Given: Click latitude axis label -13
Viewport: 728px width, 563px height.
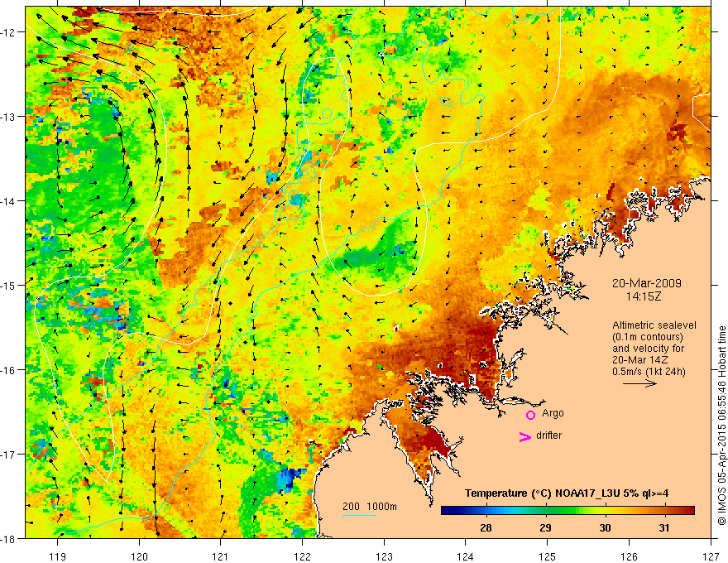Looking at the screenshot, I should pos(9,117).
